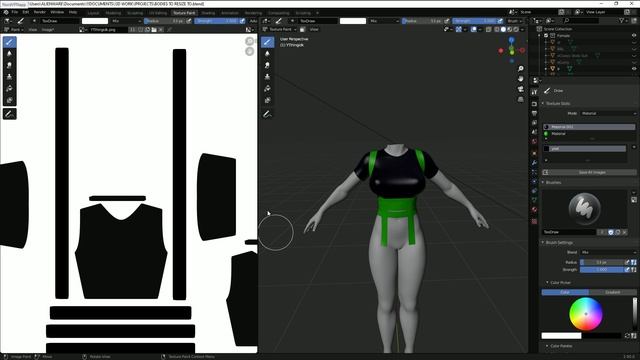Screen dimensions: 640x360
Task: Collapse the Texture Slots panel
Action: click(x=543, y=103)
